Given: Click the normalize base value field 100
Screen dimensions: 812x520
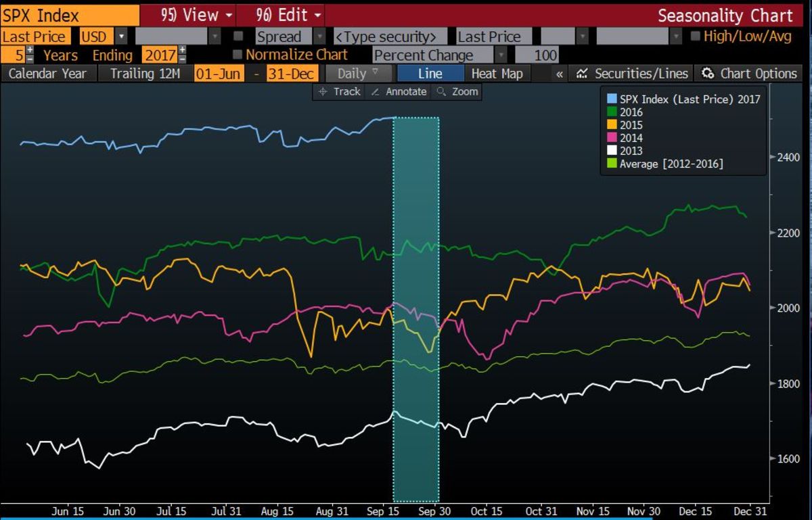Looking at the screenshot, I should pos(537,55).
